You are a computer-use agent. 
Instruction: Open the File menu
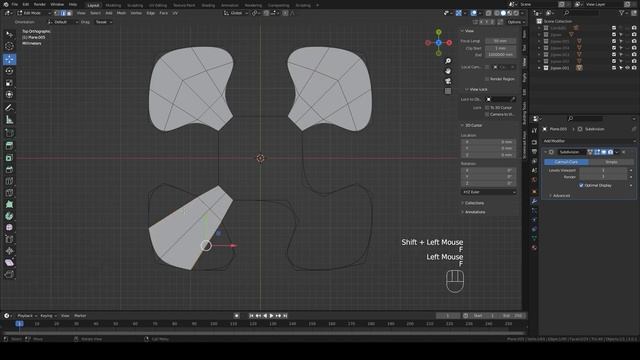coord(15,4)
